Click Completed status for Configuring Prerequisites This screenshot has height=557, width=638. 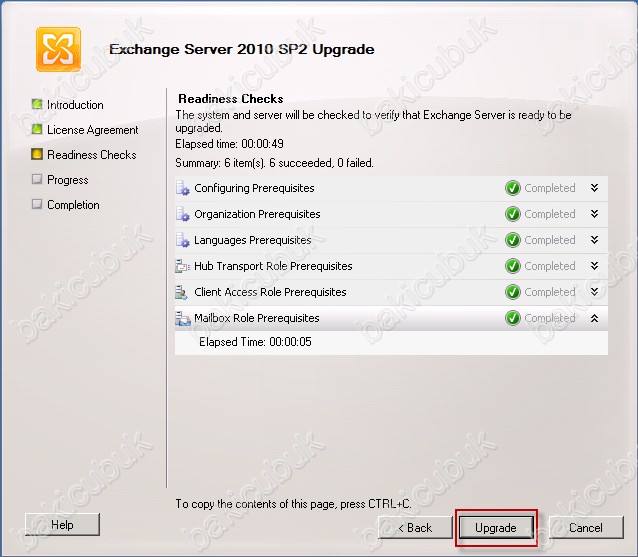pos(550,188)
